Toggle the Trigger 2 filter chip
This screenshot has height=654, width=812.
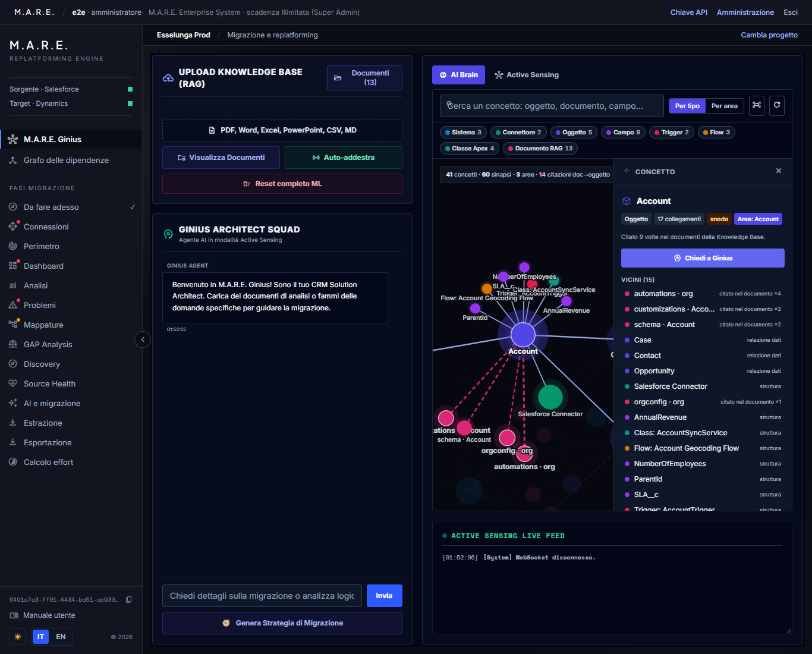coord(671,132)
